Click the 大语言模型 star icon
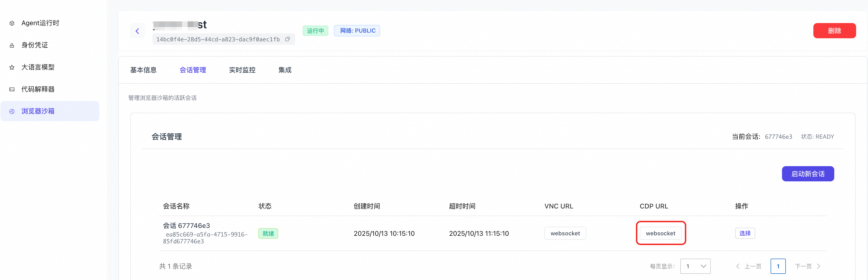 (x=12, y=68)
